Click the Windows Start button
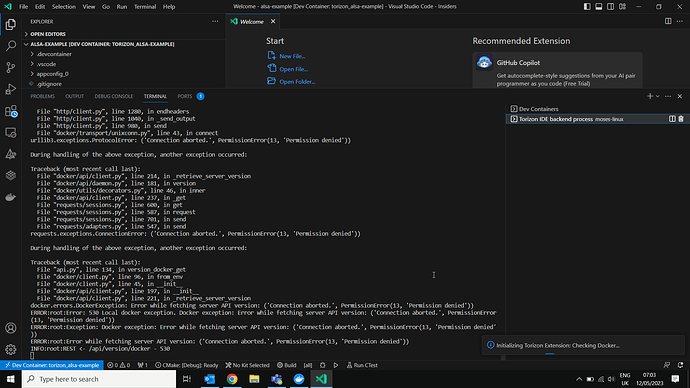Image resolution: width=690 pixels, height=388 pixels. point(11,379)
